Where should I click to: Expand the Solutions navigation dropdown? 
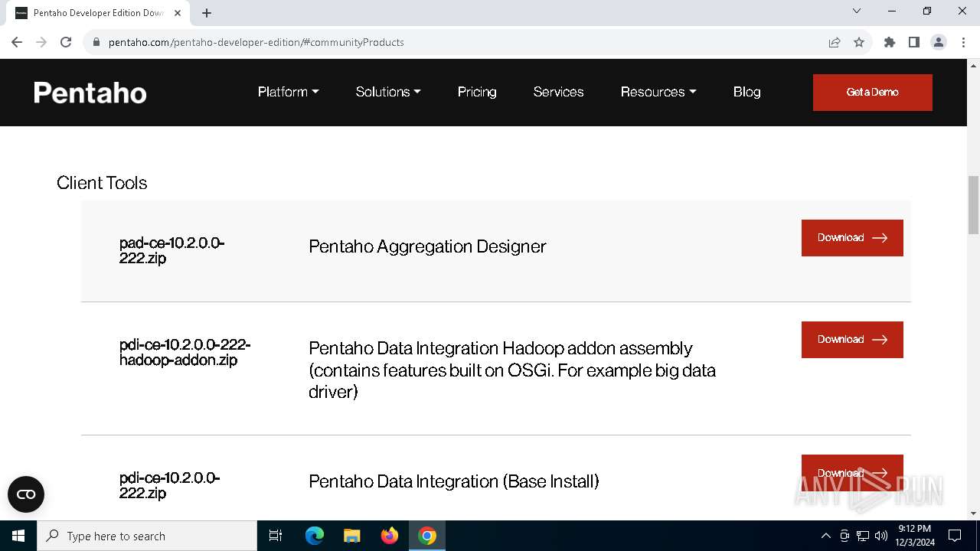388,92
